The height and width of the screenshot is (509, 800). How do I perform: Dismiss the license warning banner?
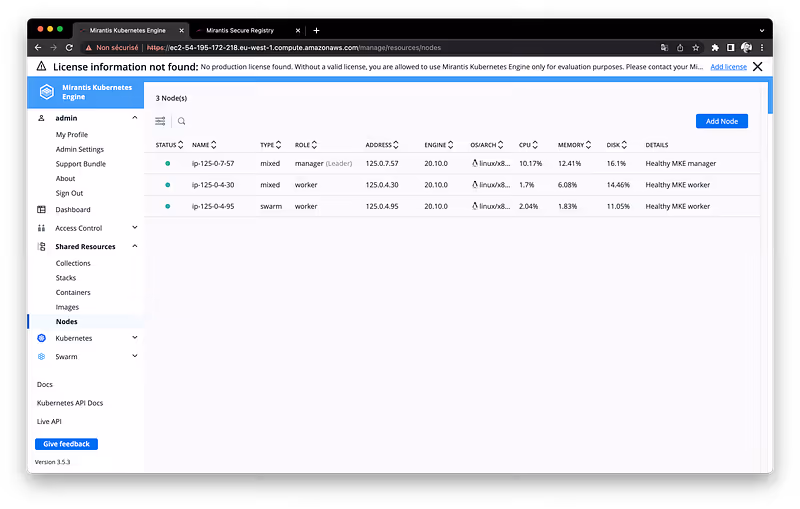point(758,67)
